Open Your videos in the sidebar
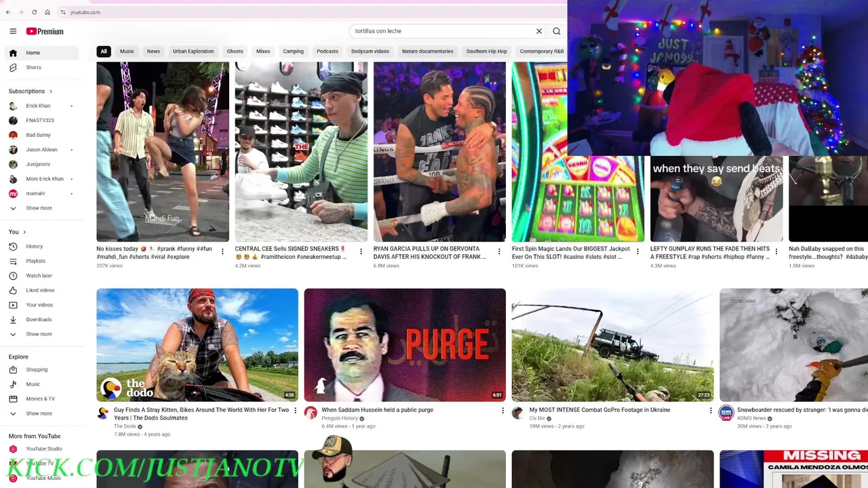 (42, 305)
